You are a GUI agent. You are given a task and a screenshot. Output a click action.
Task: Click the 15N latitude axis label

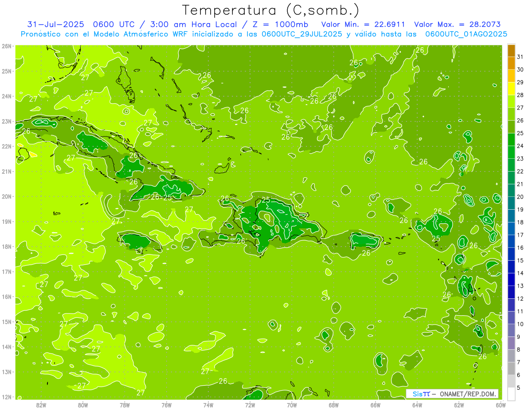[6, 321]
